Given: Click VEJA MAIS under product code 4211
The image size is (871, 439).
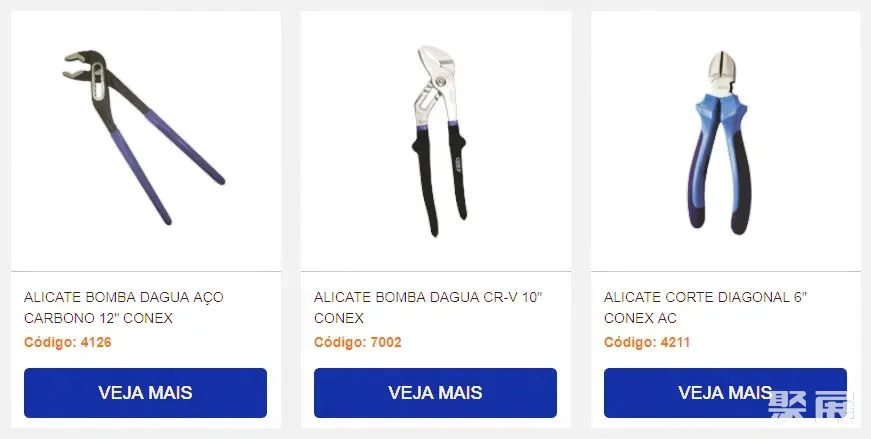Looking at the screenshot, I should click(725, 393).
